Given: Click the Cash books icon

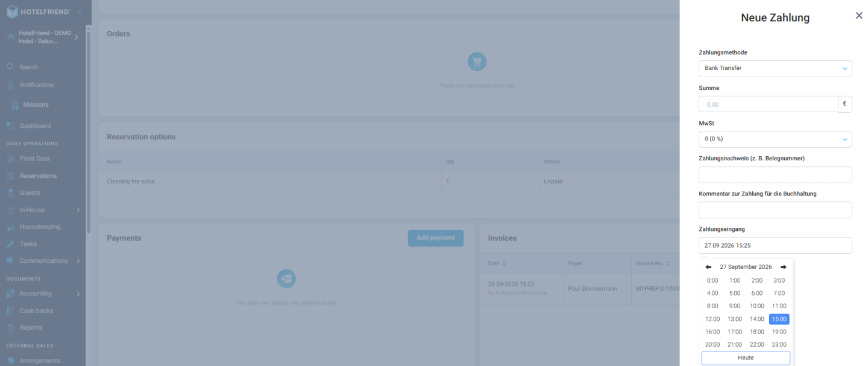Looking at the screenshot, I should [11, 311].
